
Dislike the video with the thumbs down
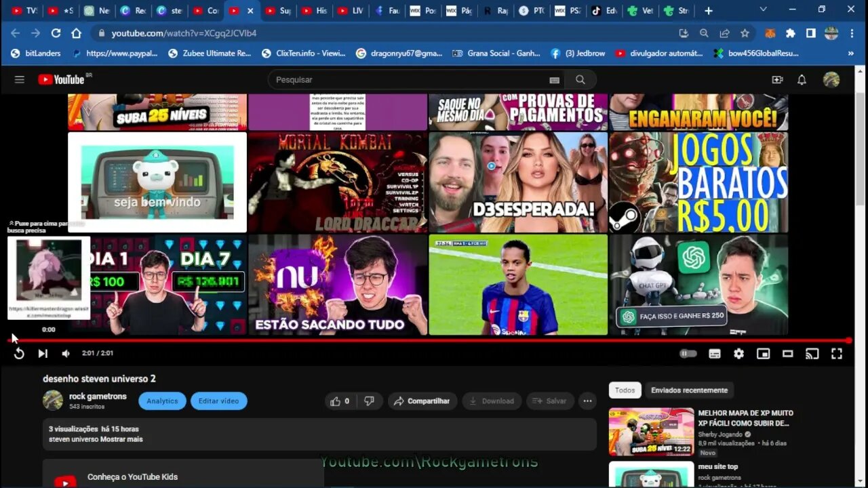point(370,401)
